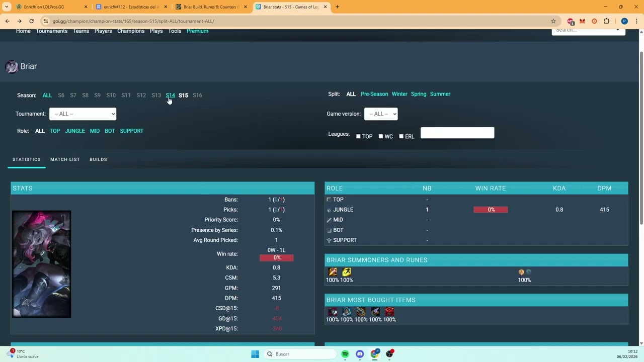
Task: Filter by TOP role
Action: (x=55, y=131)
